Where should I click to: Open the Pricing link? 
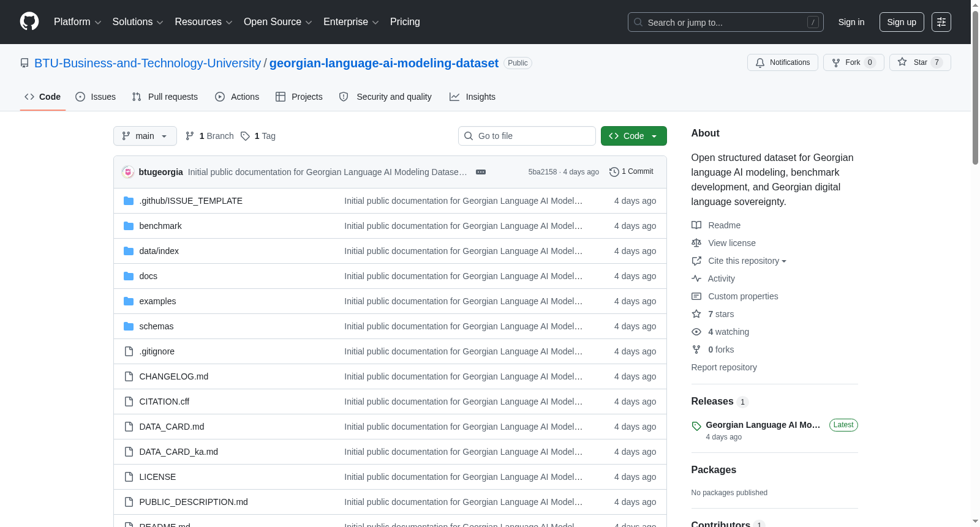point(405,22)
